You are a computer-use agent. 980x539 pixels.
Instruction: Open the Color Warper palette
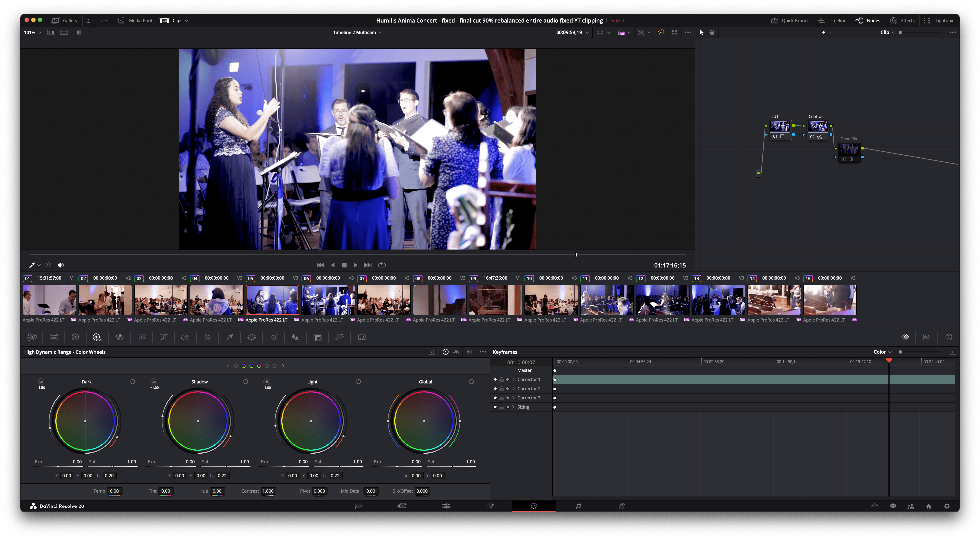point(207,337)
